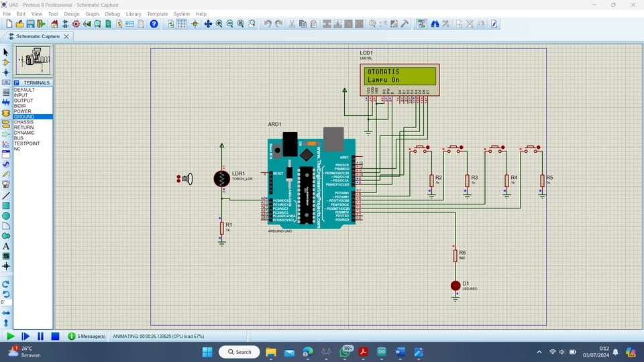
Task: Create a new project with toolbar icon
Action: pos(9,24)
